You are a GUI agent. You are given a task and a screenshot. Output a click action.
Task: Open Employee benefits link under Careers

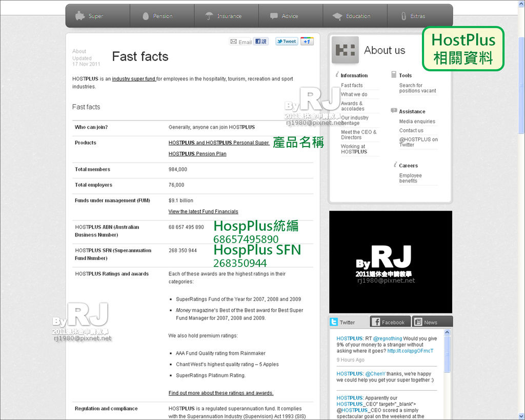coord(411,178)
